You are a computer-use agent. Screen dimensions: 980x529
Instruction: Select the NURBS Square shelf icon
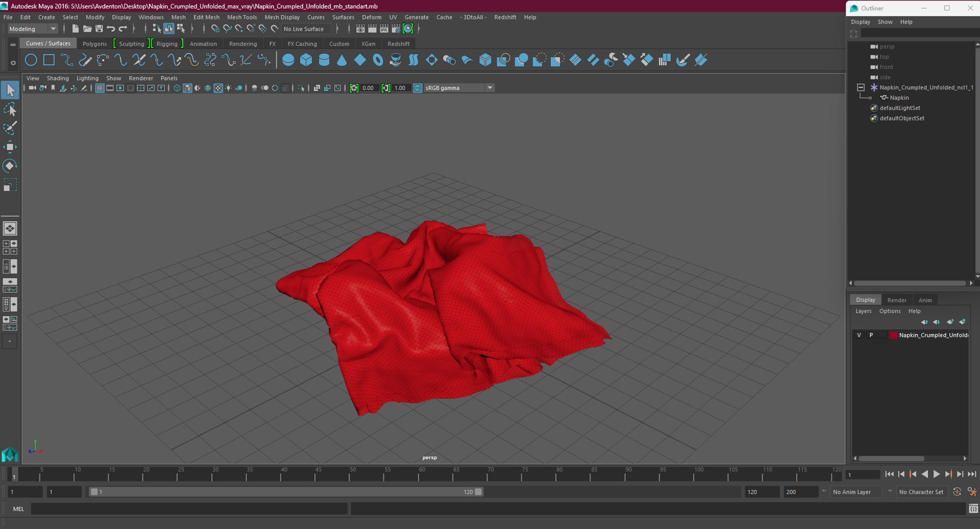[x=49, y=60]
